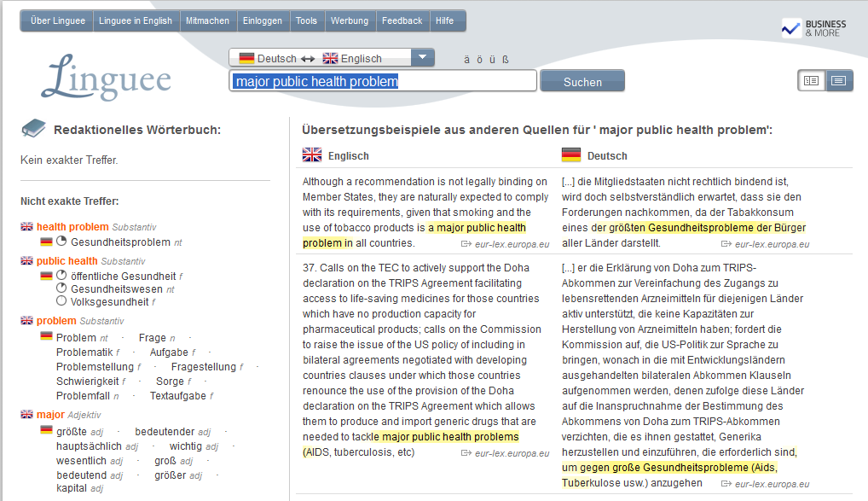
Task: Open the Business & More logo link
Action: pyautogui.click(x=813, y=28)
